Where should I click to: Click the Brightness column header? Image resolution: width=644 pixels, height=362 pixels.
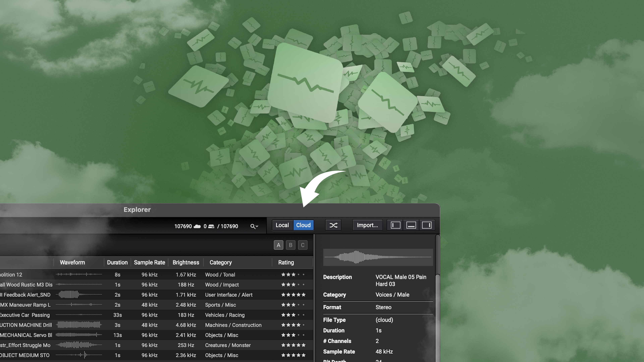click(186, 262)
